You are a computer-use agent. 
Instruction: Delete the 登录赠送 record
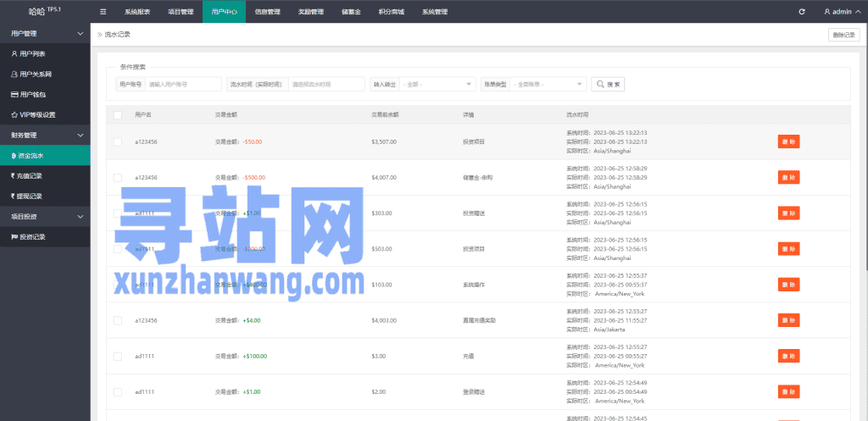tap(788, 391)
